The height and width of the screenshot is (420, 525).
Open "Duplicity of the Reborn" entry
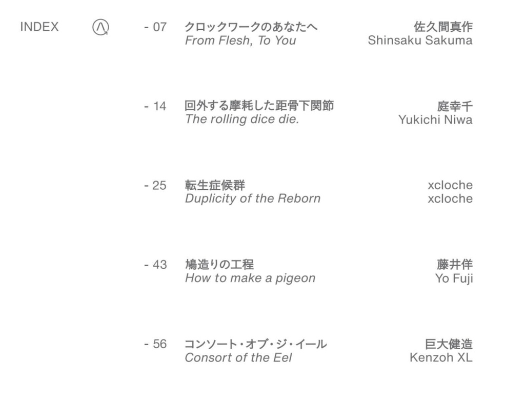pyautogui.click(x=253, y=198)
